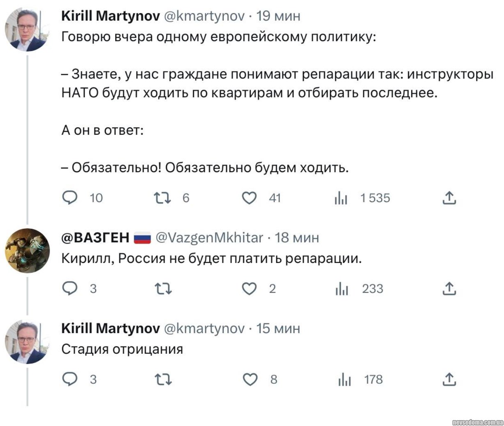This screenshot has height=426, width=504.
Task: Open the ВАЗГЕН profile avatar
Action: 27,251
